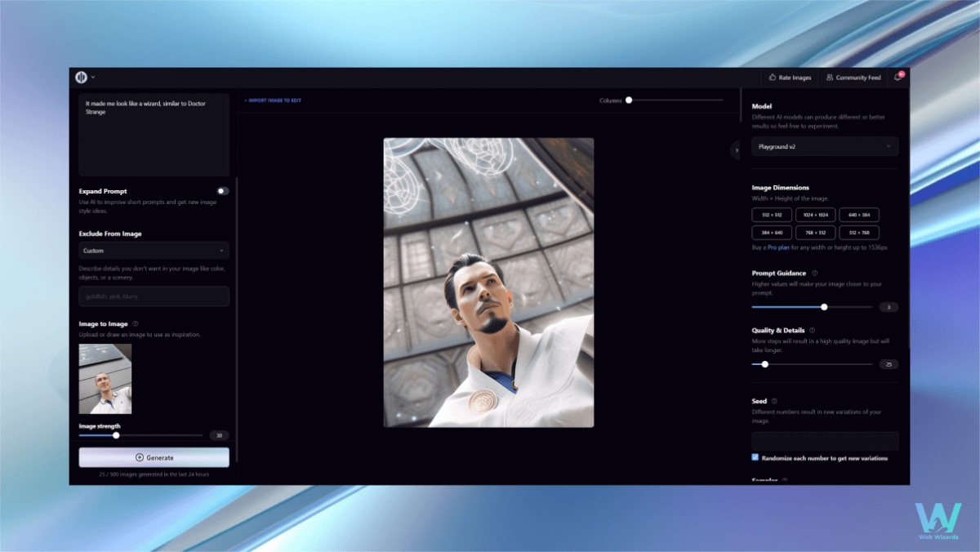Image resolution: width=980 pixels, height=552 pixels.
Task: Select the 512 × 512 image dimension
Action: (772, 215)
